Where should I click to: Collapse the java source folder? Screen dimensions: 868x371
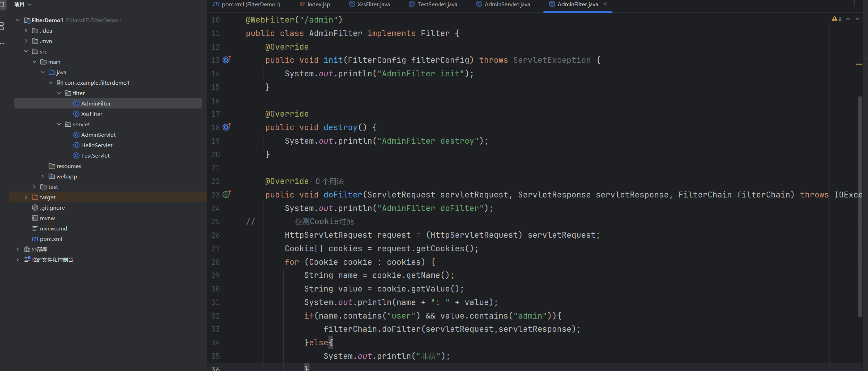(x=43, y=72)
